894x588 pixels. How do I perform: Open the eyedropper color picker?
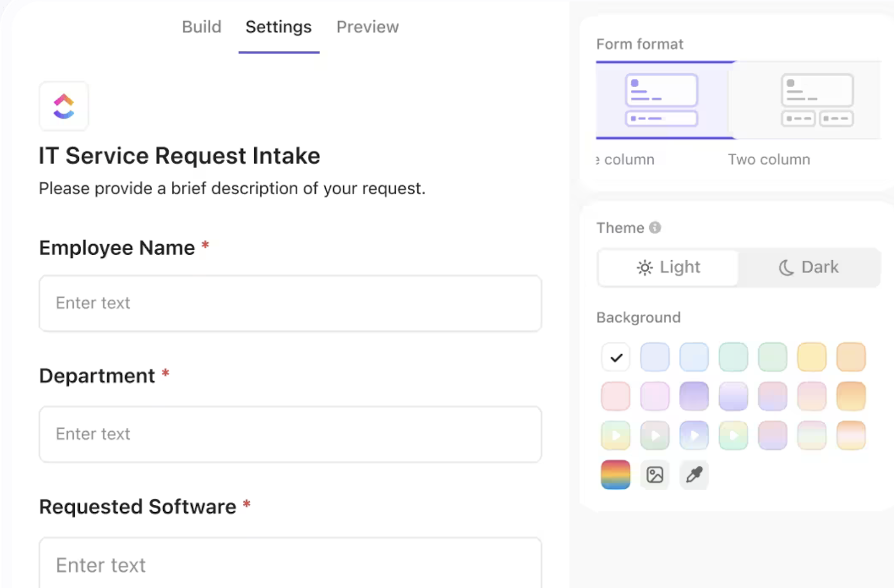(x=694, y=475)
